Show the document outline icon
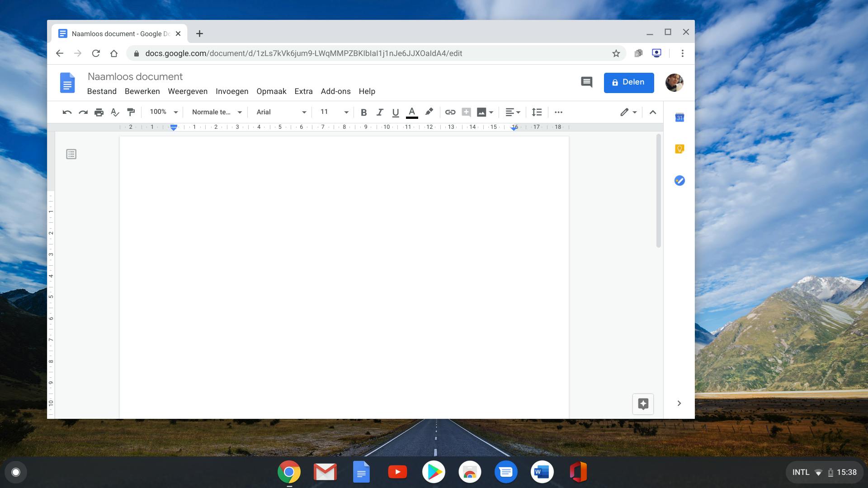 [71, 155]
